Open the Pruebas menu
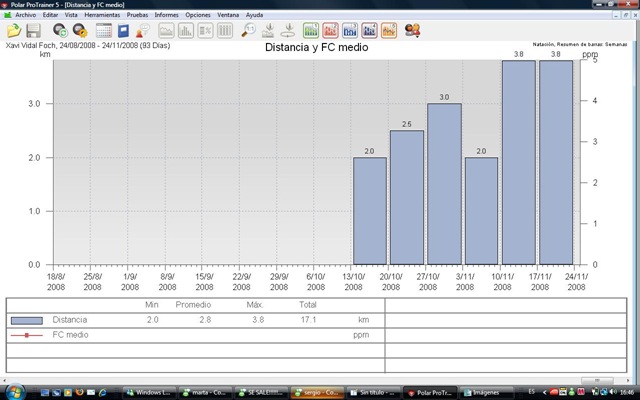Viewport: 640px width, 400px height. (x=137, y=15)
